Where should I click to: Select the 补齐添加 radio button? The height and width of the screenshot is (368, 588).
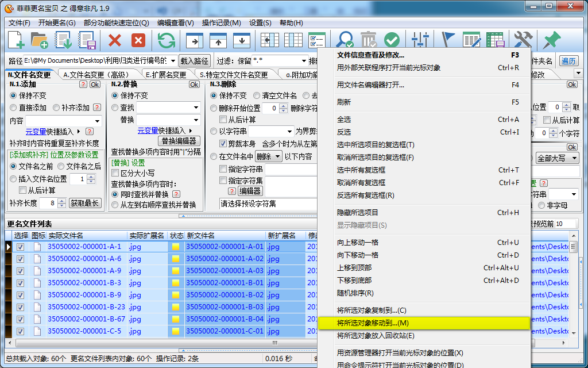(56, 108)
